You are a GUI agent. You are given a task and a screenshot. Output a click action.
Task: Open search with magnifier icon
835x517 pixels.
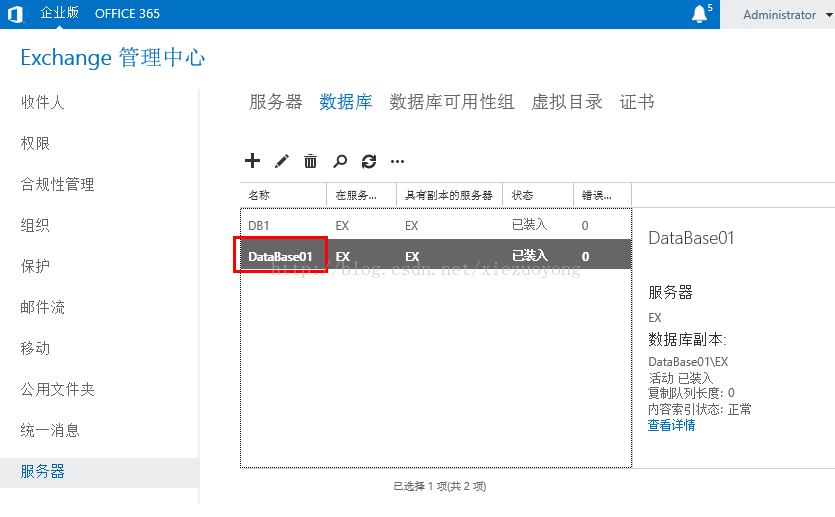click(x=340, y=161)
